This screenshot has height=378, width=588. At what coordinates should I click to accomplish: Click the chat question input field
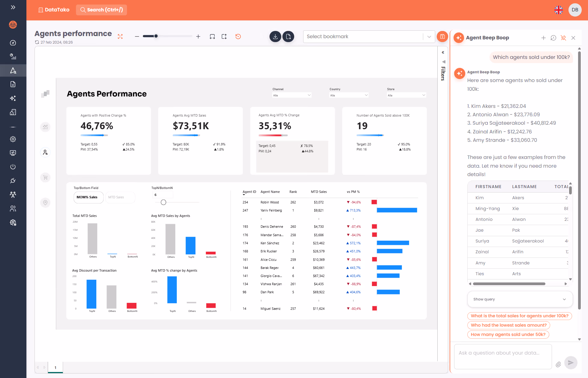503,357
